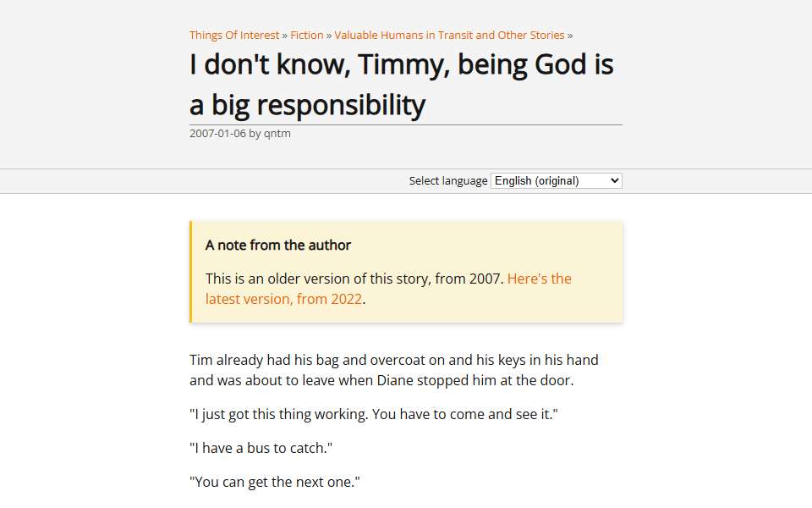Click the » separator after Fiction
Image resolution: width=812 pixels, height=508 pixels.
(x=329, y=36)
